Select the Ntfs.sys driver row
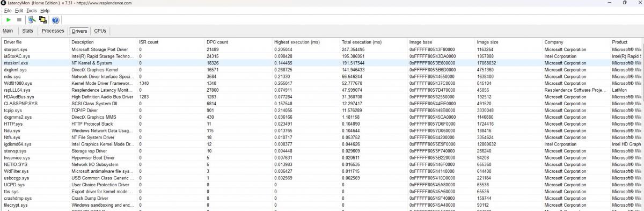 click(322, 137)
